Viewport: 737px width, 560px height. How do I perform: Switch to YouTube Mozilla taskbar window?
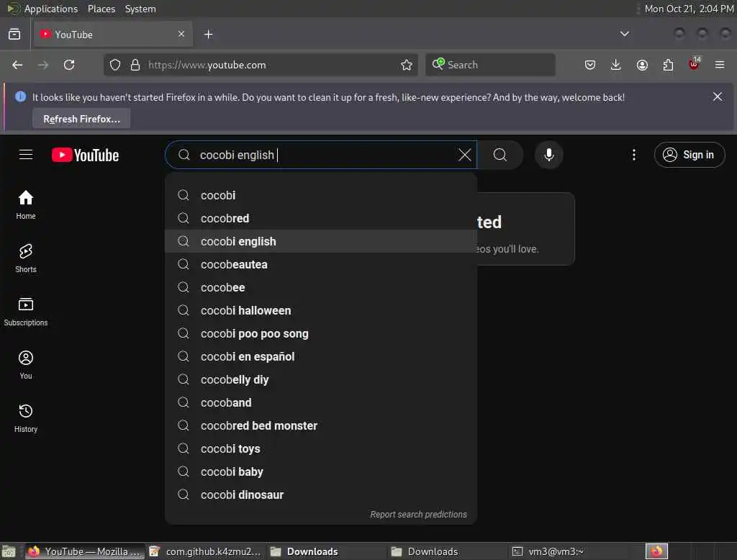(85, 551)
